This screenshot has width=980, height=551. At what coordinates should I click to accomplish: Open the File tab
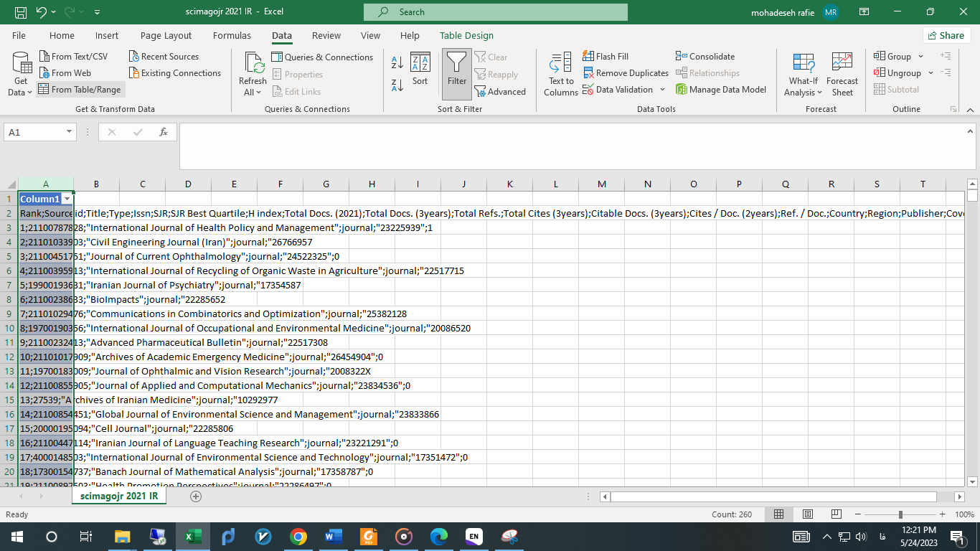tap(19, 36)
